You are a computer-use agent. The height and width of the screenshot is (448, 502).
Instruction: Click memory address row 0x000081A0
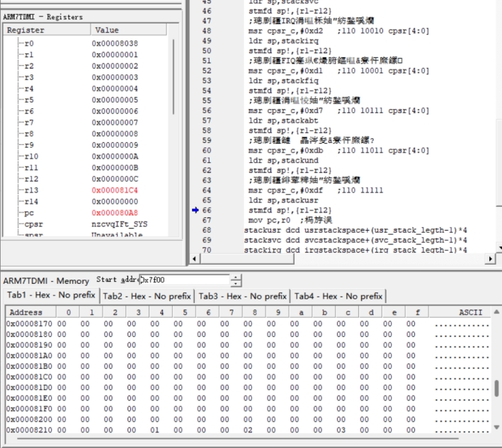coord(29,356)
